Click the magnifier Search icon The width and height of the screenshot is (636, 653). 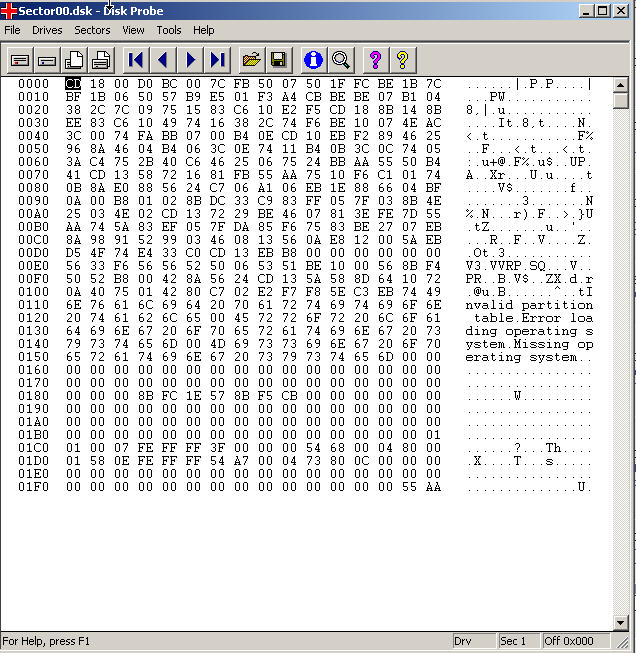click(x=341, y=60)
